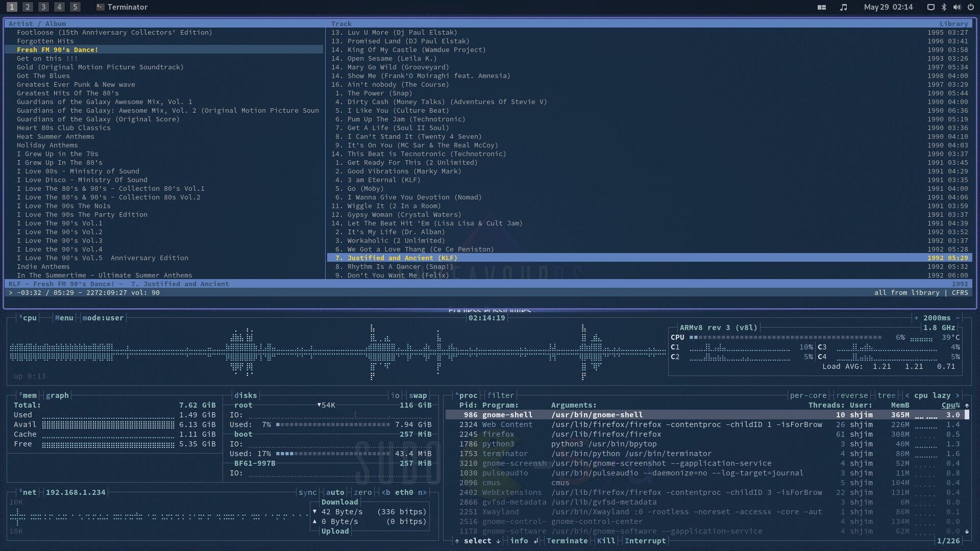Switch to workspace 4 in the top bar

click(x=59, y=7)
